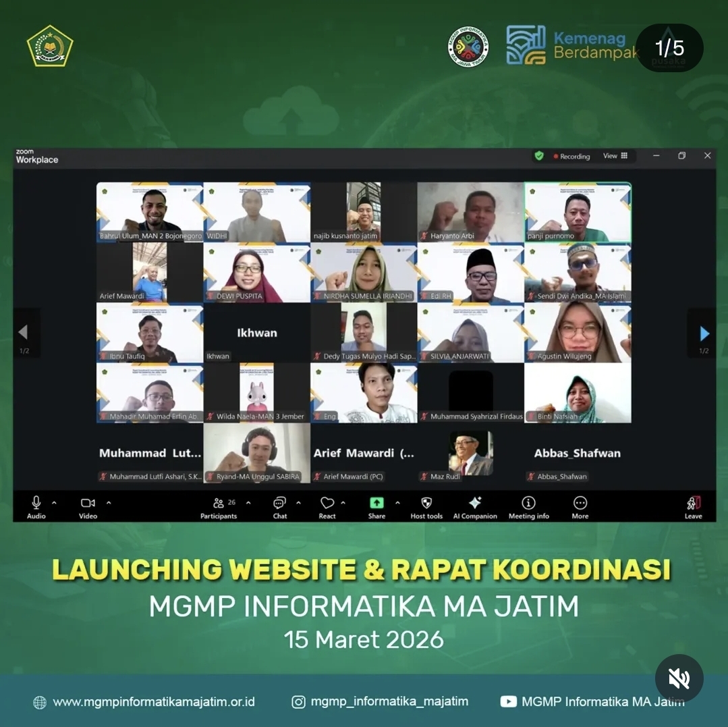Select Bahrul Ulum_MAN 2 Bojonegoro video tile
The width and height of the screenshot is (728, 727).
tap(150, 212)
